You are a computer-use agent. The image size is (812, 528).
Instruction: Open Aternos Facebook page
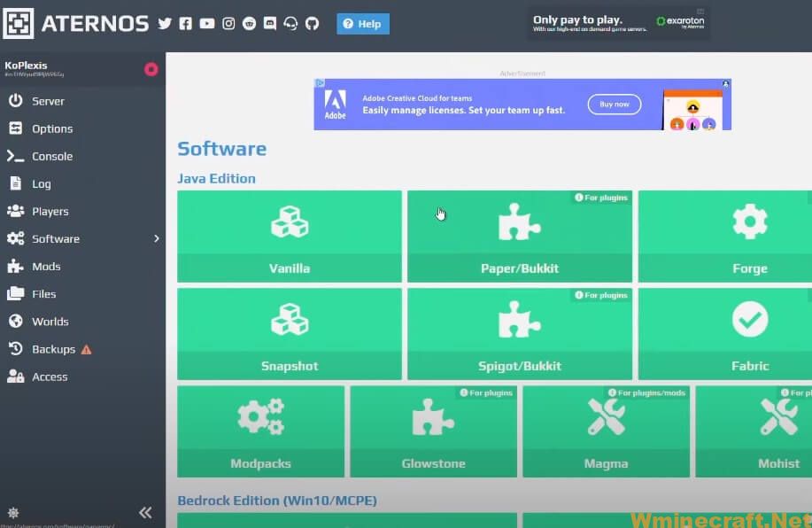point(185,24)
